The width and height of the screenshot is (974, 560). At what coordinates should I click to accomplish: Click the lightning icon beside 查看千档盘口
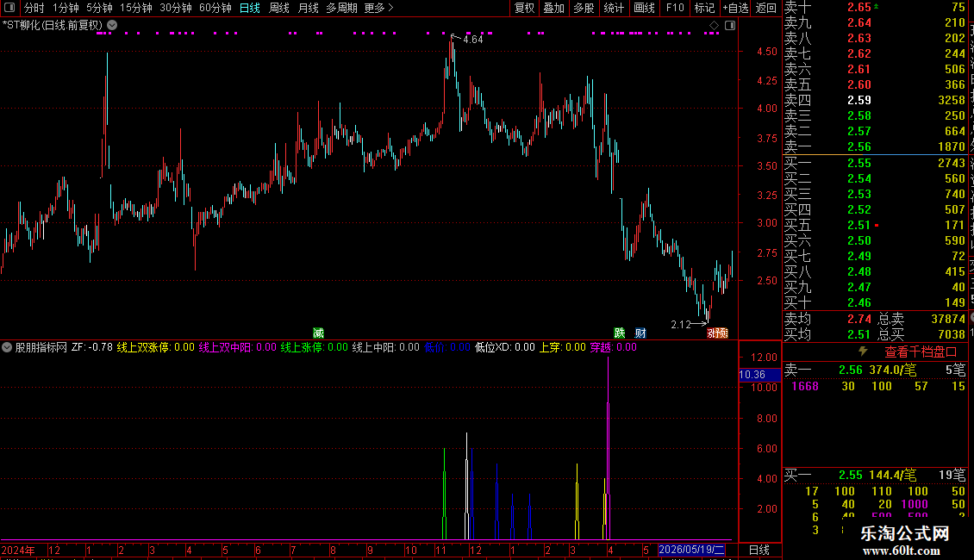click(x=863, y=352)
